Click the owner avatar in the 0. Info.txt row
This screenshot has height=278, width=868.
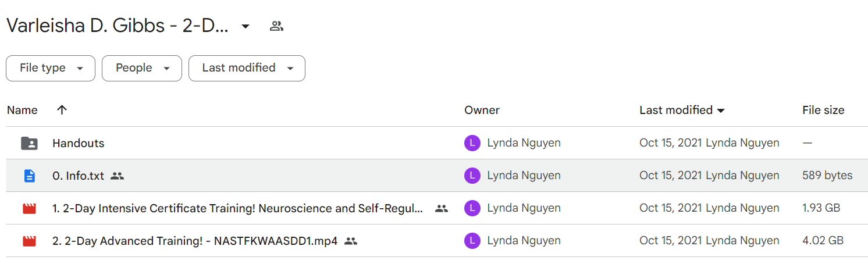(x=472, y=176)
